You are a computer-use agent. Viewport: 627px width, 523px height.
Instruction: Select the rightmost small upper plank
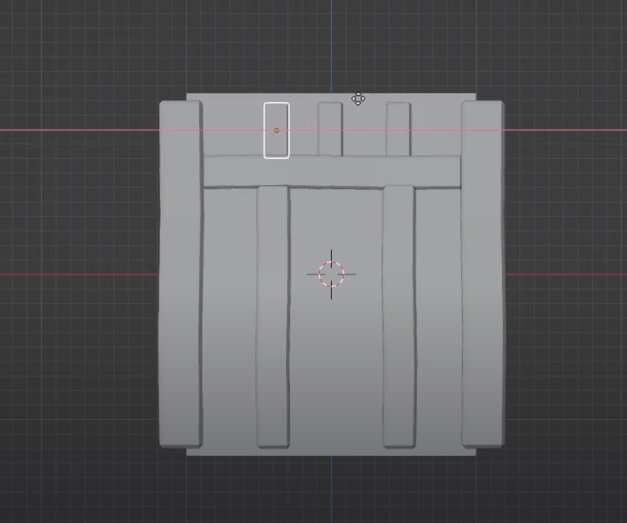tap(399, 129)
